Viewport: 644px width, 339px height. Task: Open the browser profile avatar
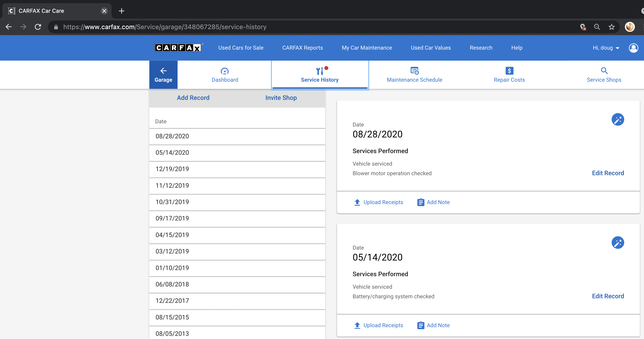pyautogui.click(x=629, y=27)
